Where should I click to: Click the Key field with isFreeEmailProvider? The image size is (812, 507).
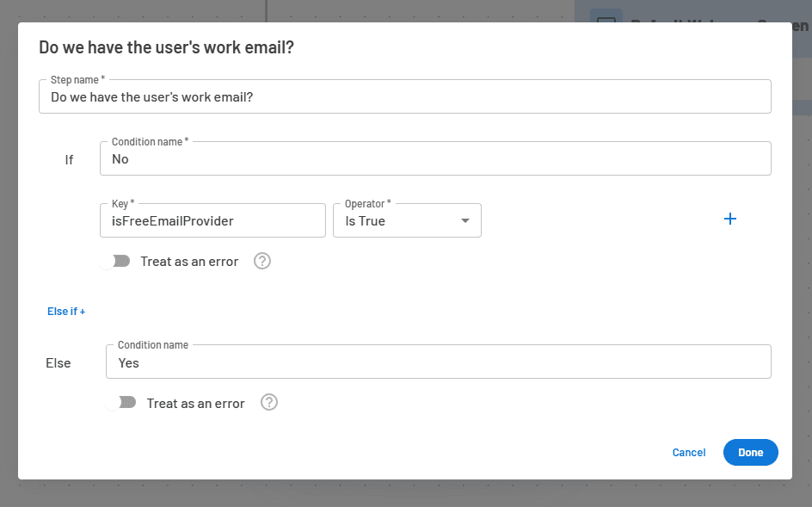click(x=212, y=220)
